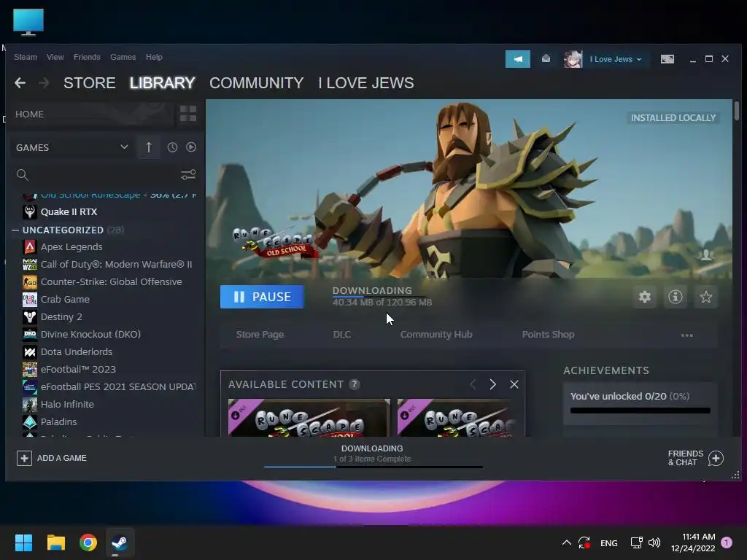Viewport: 747px width, 560px height.
Task: Go back with the left arrow
Action: click(20, 83)
